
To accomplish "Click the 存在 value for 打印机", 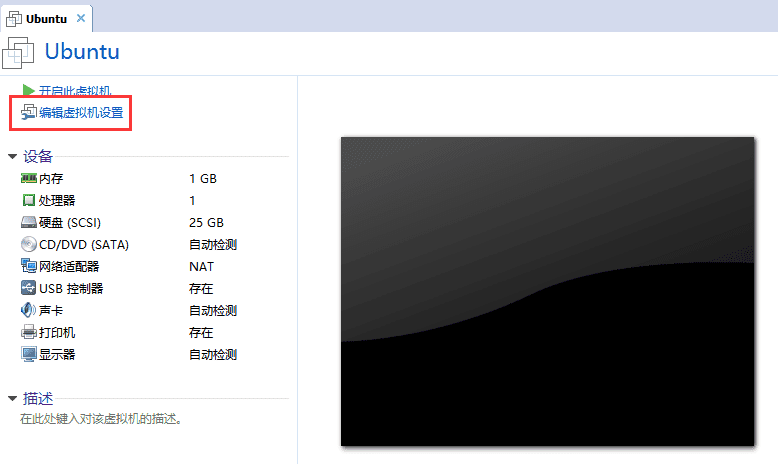I will 201,332.
